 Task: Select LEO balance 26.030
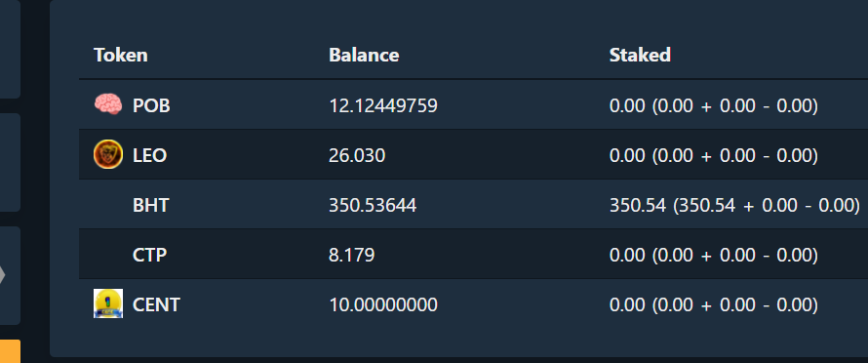tap(357, 155)
